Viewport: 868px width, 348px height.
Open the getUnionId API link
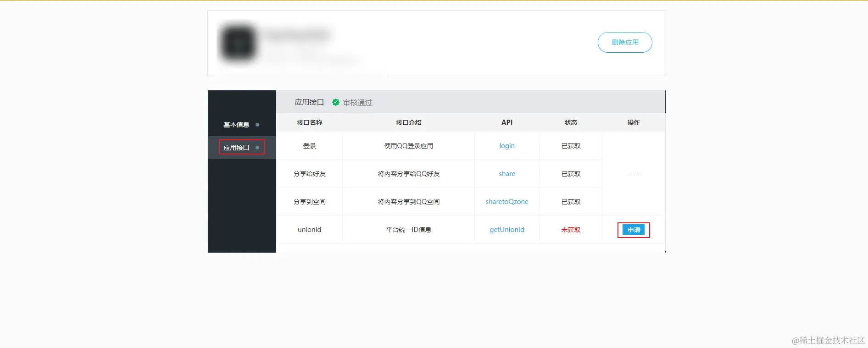pos(507,230)
